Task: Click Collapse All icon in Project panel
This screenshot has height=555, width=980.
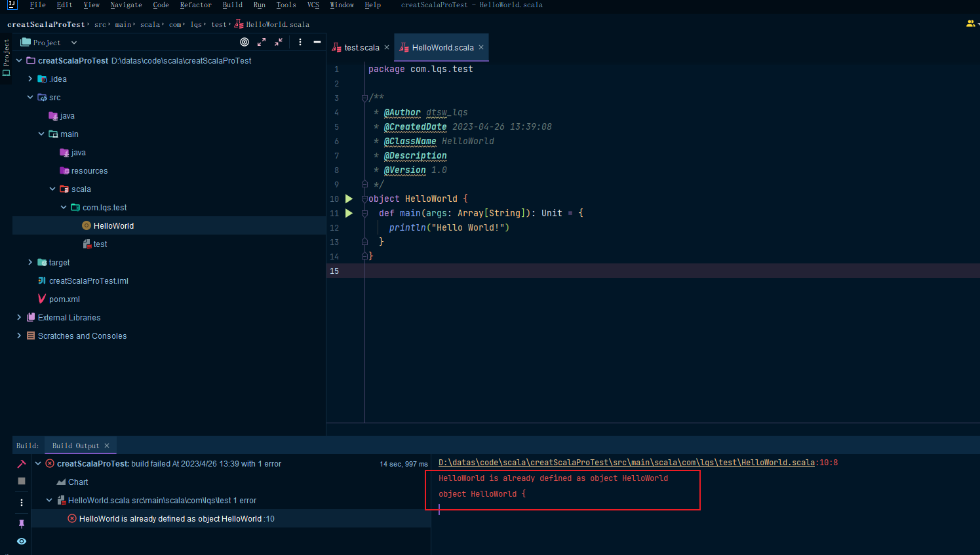Action: [x=279, y=42]
